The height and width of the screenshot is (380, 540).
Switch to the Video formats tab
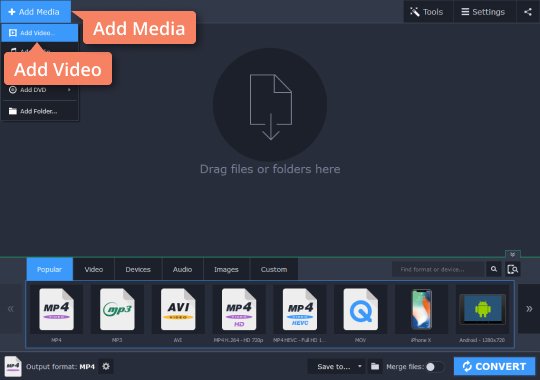[94, 269]
